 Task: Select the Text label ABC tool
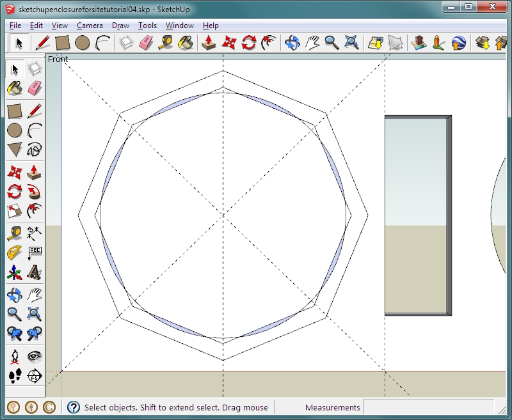coord(35,253)
